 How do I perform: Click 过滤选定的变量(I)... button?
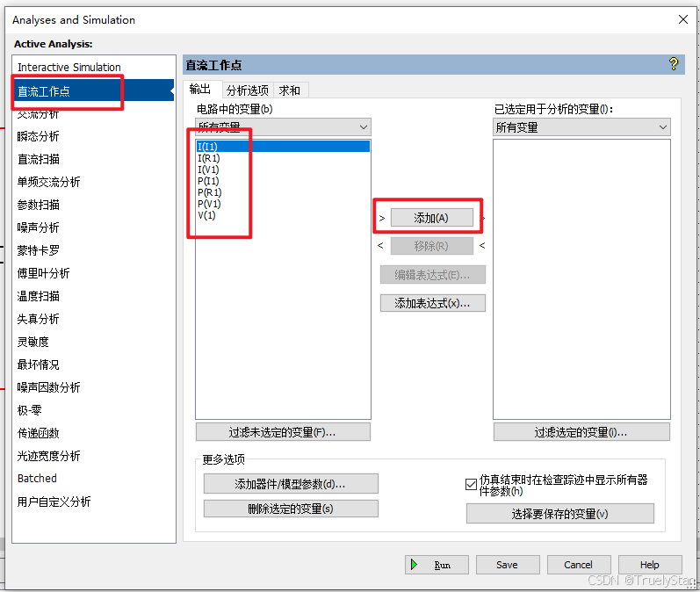click(581, 432)
